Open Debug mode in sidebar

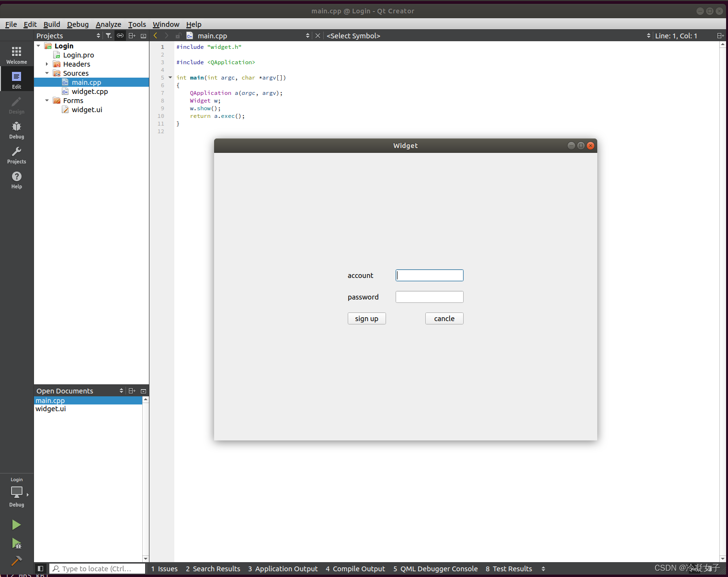point(17,129)
